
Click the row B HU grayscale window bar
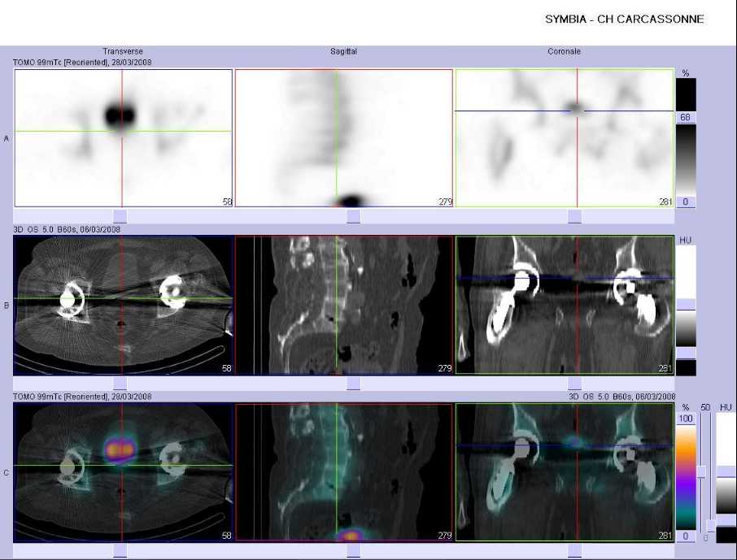(x=686, y=310)
